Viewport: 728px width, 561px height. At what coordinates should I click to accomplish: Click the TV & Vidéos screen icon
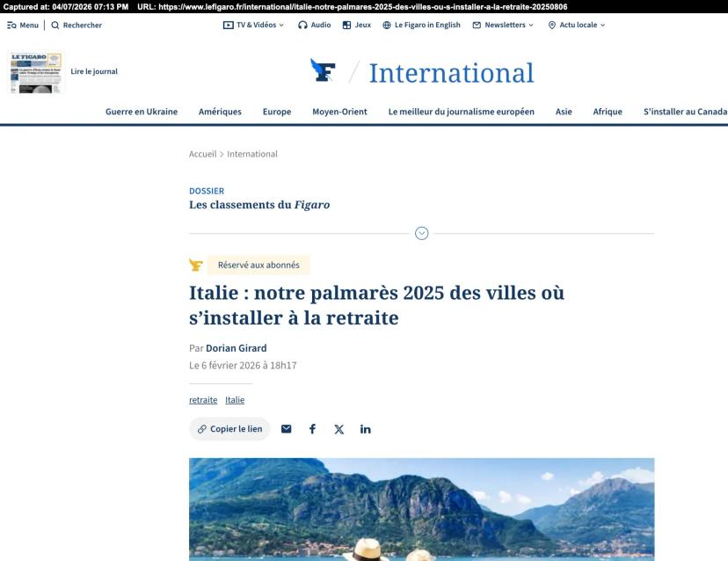click(228, 25)
